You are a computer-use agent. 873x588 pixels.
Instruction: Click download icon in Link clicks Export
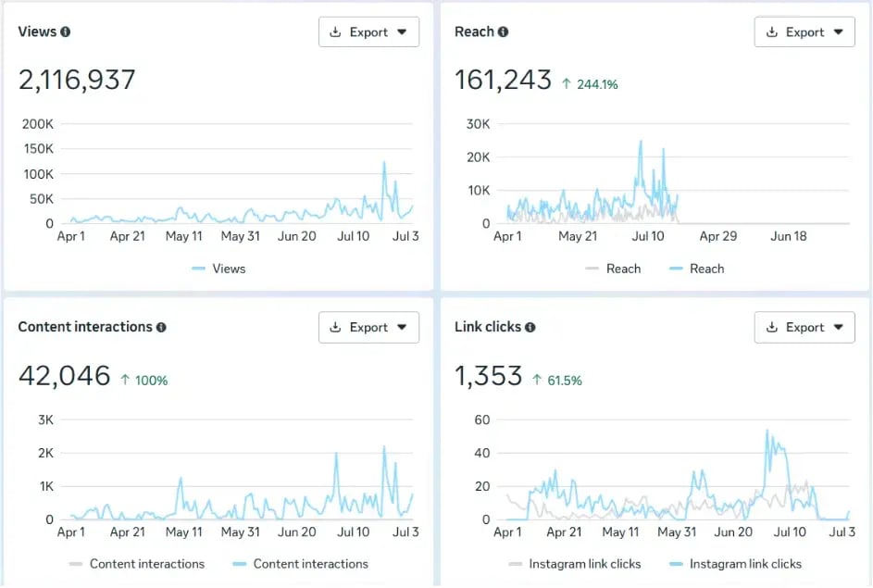click(x=772, y=328)
